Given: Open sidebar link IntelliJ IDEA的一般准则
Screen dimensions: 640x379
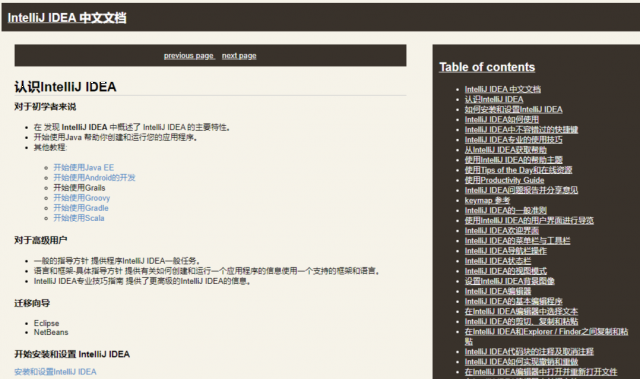Looking at the screenshot, I should pyautogui.click(x=506, y=211).
